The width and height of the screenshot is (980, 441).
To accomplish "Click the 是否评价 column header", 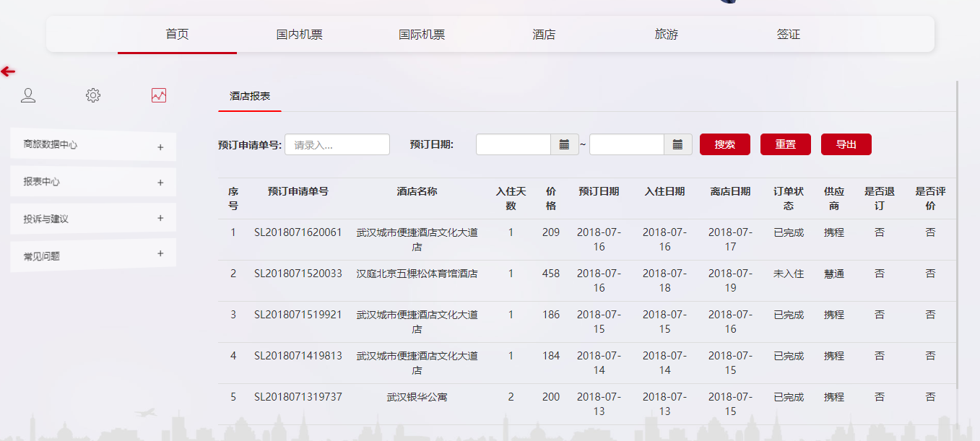I will tap(930, 198).
